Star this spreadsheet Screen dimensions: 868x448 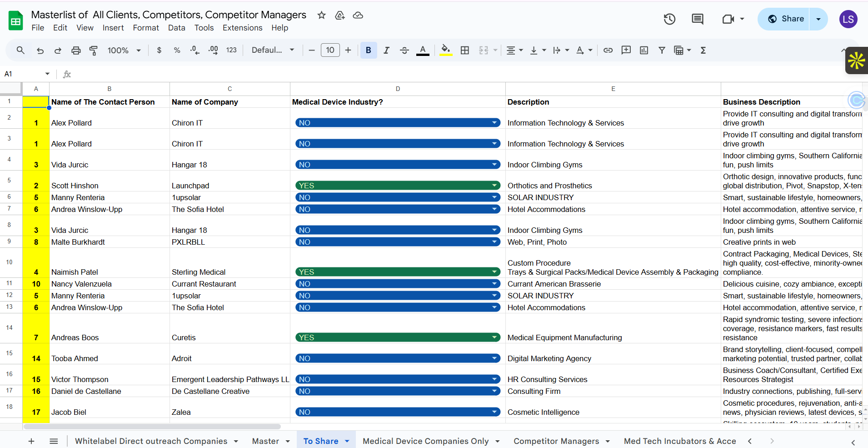(x=322, y=15)
